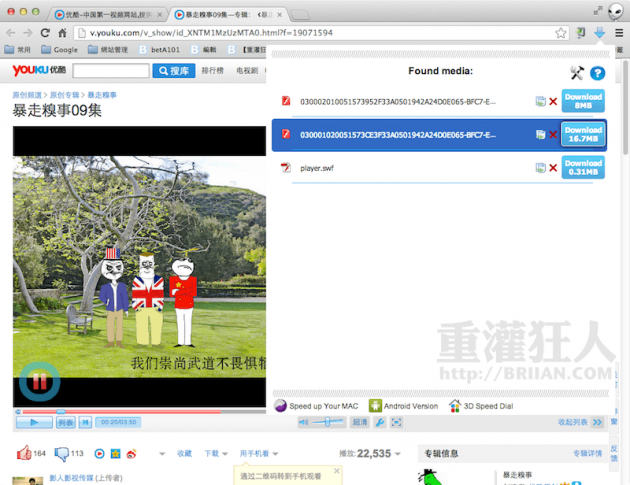The height and width of the screenshot is (485, 630).
Task: Open the extension settings tools icon
Action: click(577, 73)
